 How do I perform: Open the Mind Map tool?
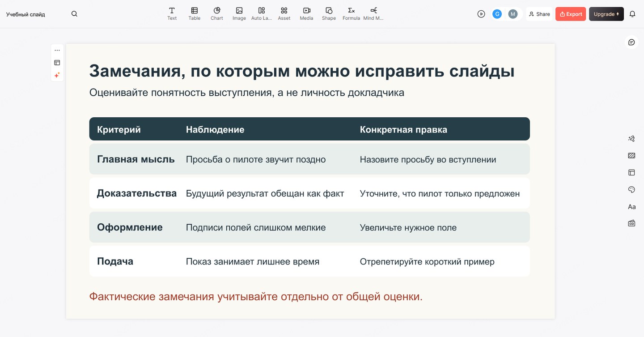(373, 14)
